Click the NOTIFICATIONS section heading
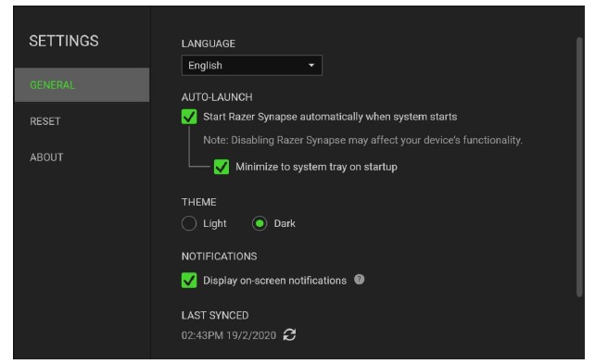The image size is (595, 364). tap(220, 257)
